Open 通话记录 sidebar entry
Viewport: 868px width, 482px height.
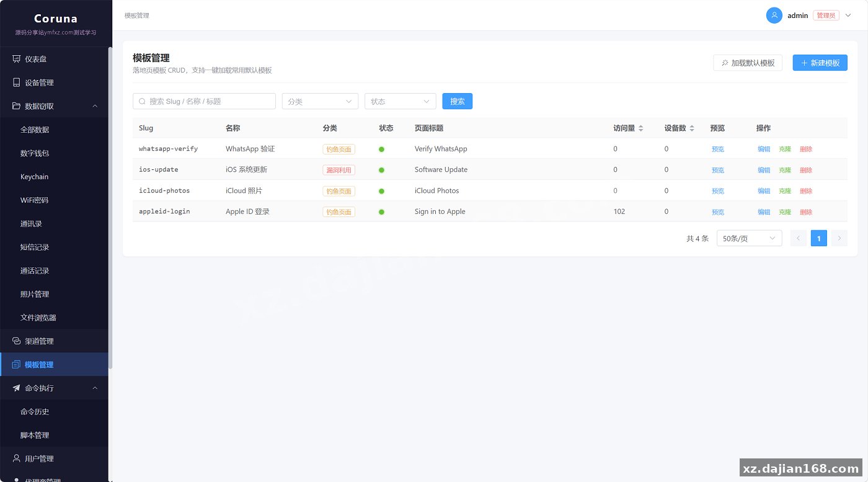54,270
